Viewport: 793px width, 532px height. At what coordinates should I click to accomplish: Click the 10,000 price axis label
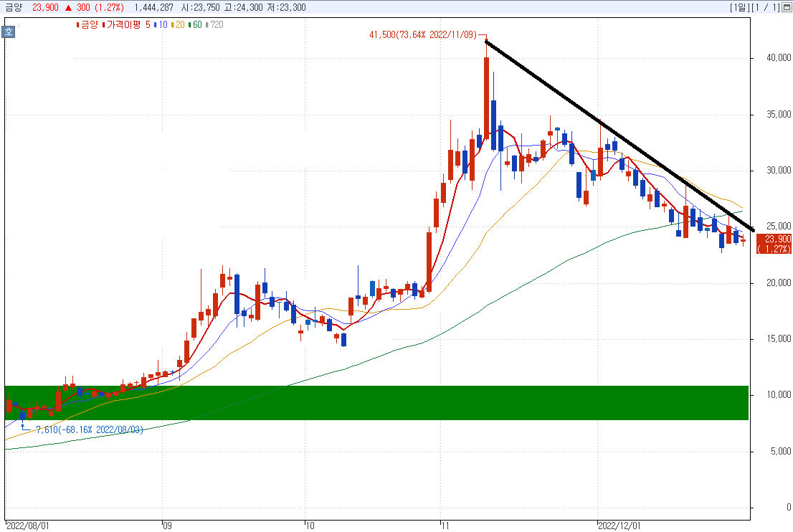(x=779, y=395)
